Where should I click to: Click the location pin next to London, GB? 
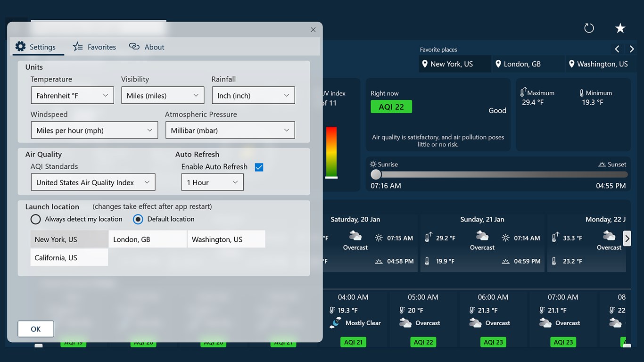coord(498,64)
